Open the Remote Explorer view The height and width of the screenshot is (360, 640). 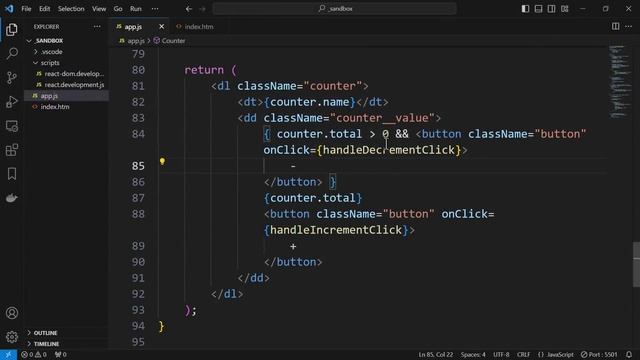[12, 126]
